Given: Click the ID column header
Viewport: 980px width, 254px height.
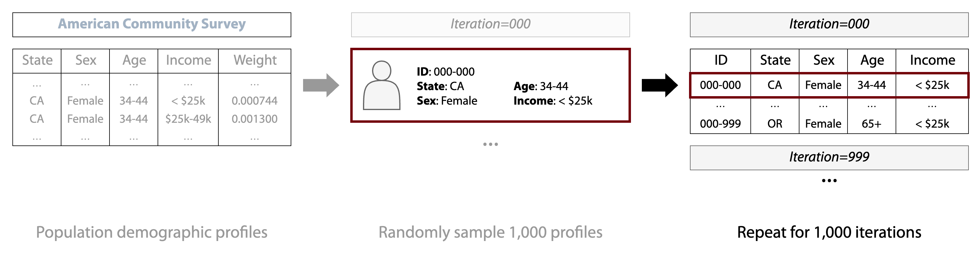Looking at the screenshot, I should click(x=720, y=60).
